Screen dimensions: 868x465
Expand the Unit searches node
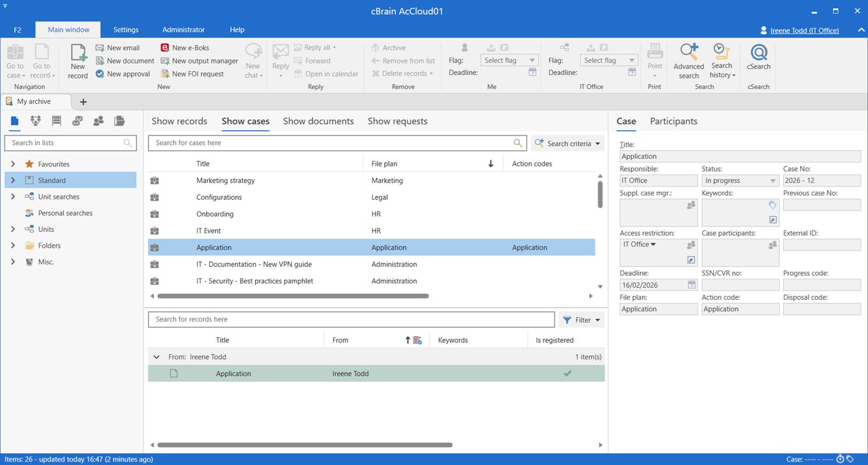[x=13, y=197]
